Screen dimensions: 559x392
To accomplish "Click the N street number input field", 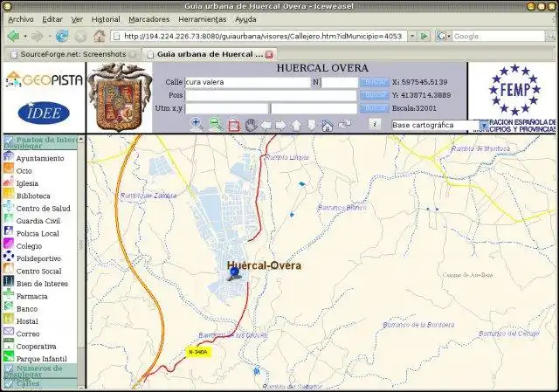I will pyautogui.click(x=339, y=82).
